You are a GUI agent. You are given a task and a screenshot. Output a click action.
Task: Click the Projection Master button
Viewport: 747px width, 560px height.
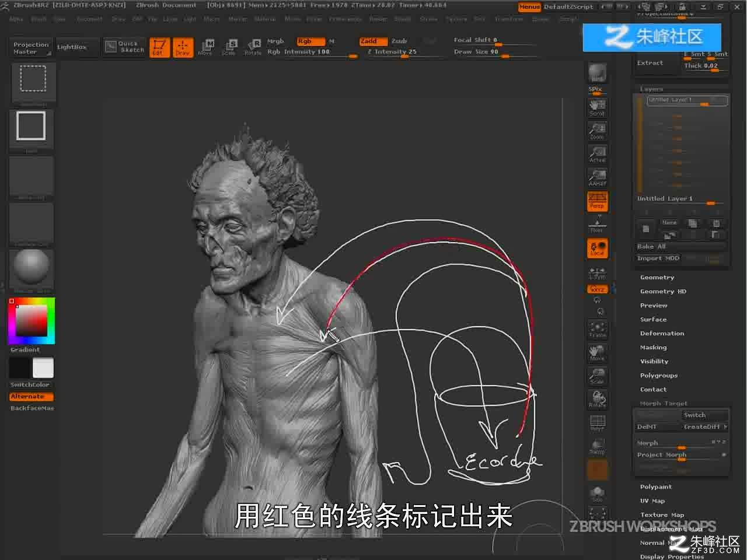pyautogui.click(x=31, y=48)
